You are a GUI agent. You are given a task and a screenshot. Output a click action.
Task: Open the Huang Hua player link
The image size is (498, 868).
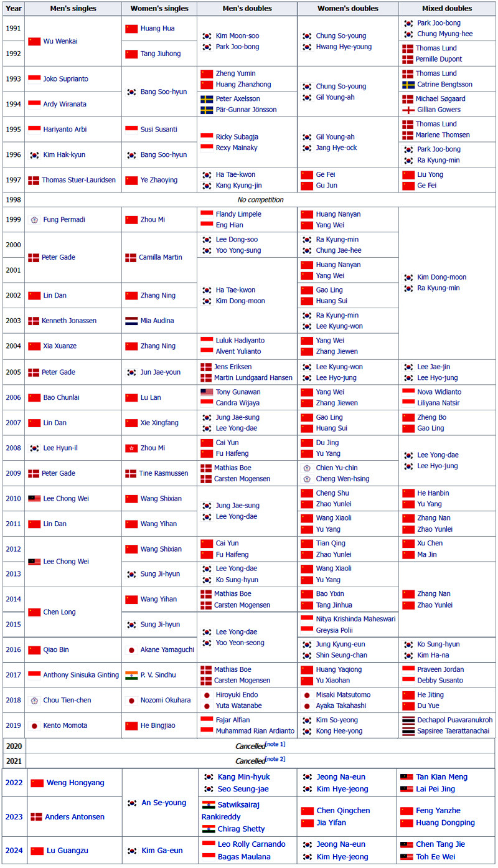[x=159, y=29]
